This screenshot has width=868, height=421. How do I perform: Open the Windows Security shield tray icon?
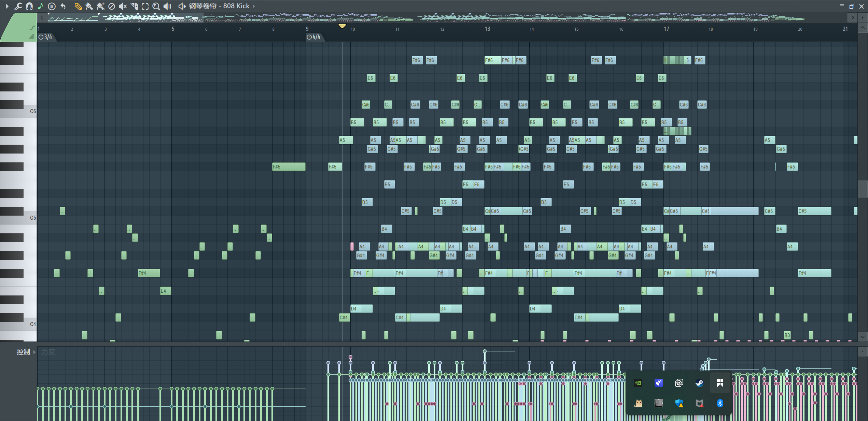coord(679,403)
